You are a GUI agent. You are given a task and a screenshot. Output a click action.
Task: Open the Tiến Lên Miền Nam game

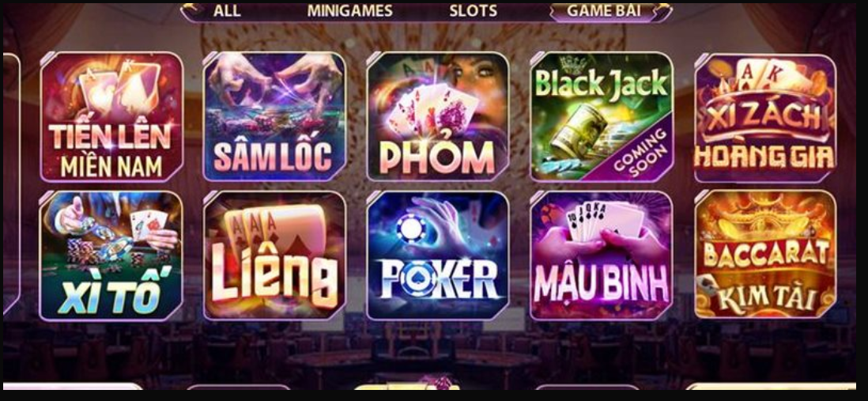(x=111, y=117)
